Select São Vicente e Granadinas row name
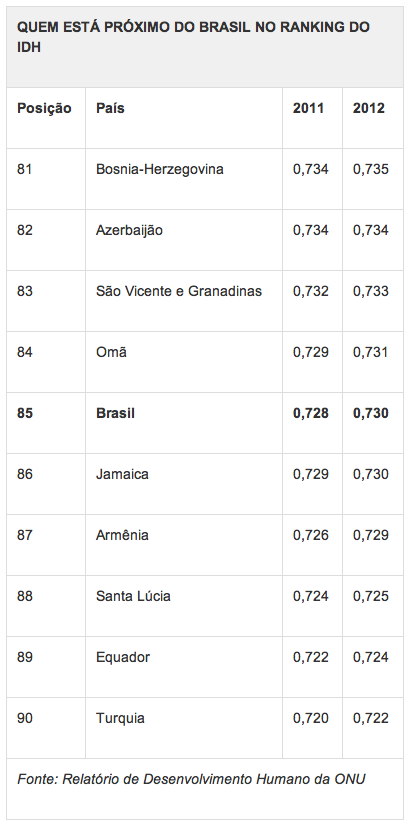Viewport: 411px width, 825px height. 178,291
